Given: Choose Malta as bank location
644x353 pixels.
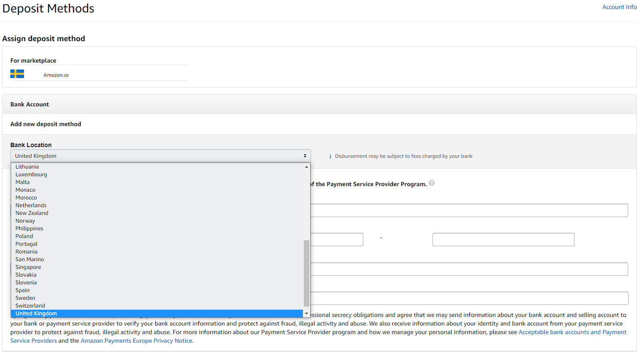Looking at the screenshot, I should point(157,182).
